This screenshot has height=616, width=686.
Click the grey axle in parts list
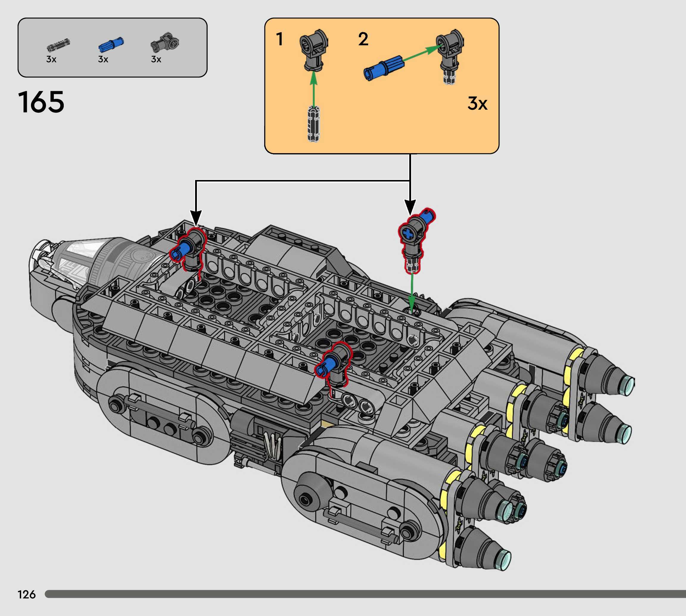(58, 45)
